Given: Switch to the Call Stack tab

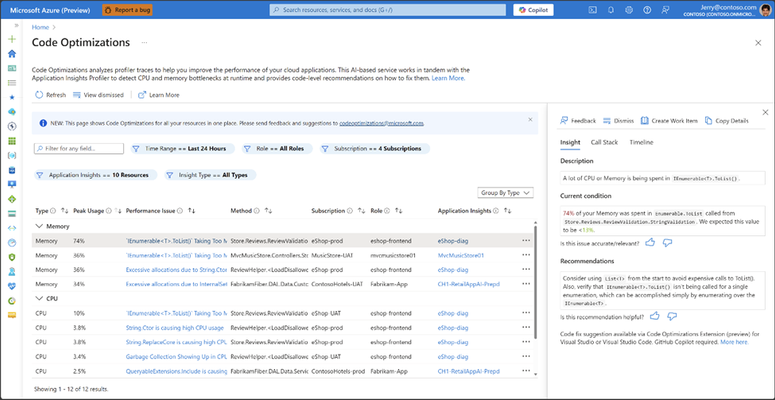Looking at the screenshot, I should coord(604,142).
